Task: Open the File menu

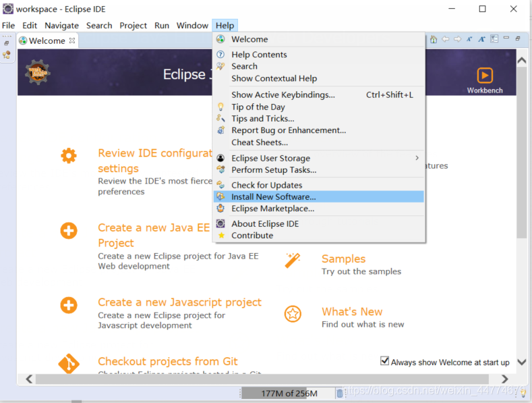Action: [9, 26]
